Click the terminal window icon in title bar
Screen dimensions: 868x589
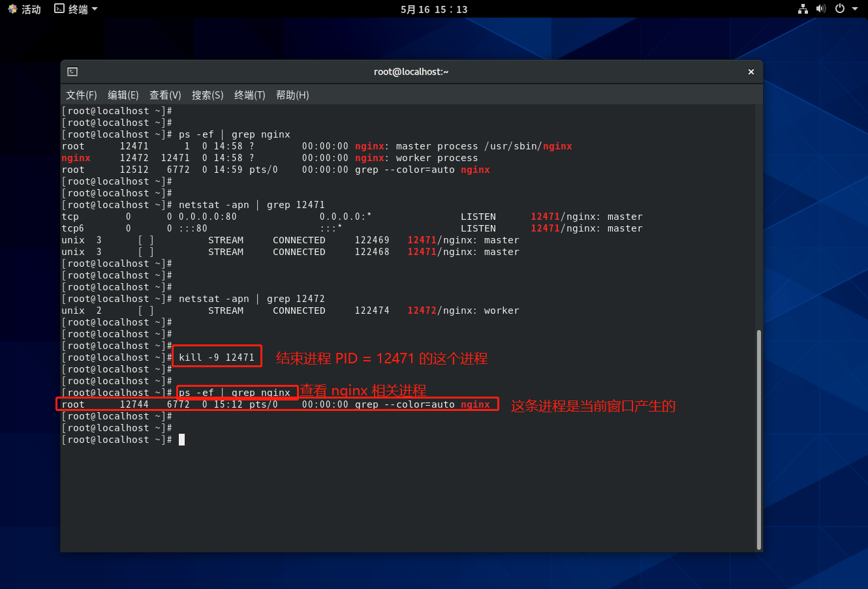pos(72,72)
